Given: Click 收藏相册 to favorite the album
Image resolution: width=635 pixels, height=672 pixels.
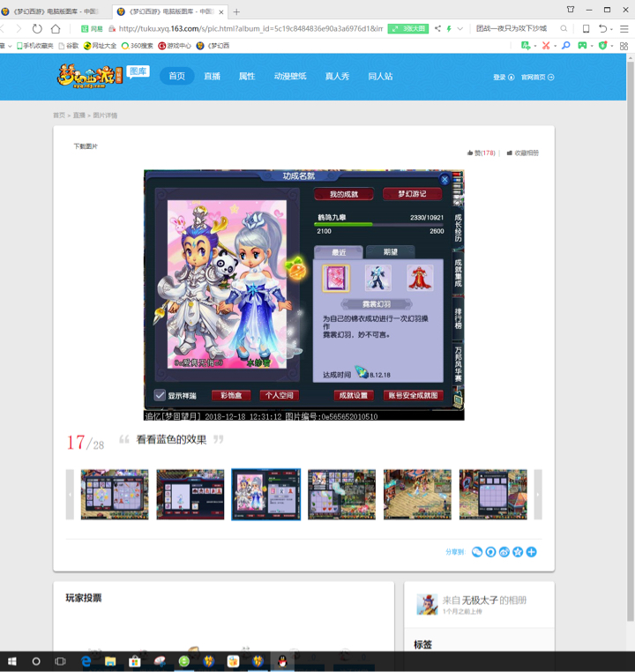Looking at the screenshot, I should coord(523,153).
